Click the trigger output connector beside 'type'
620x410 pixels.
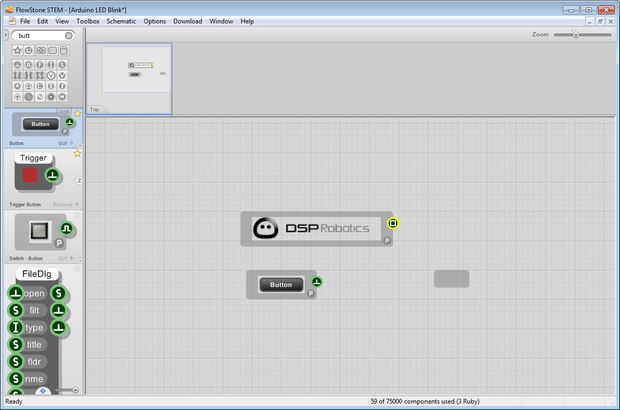coord(59,327)
